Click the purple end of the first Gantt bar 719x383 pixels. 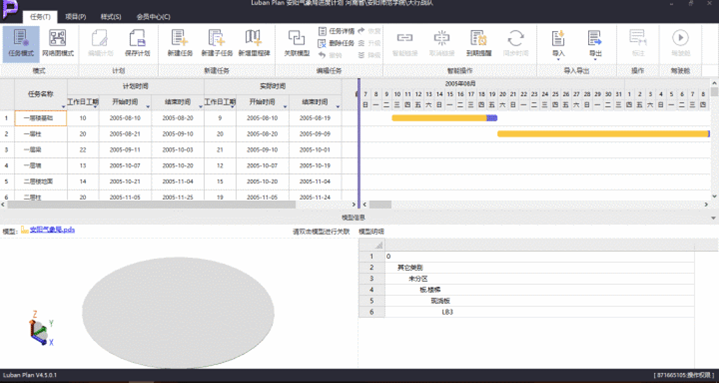coord(492,118)
